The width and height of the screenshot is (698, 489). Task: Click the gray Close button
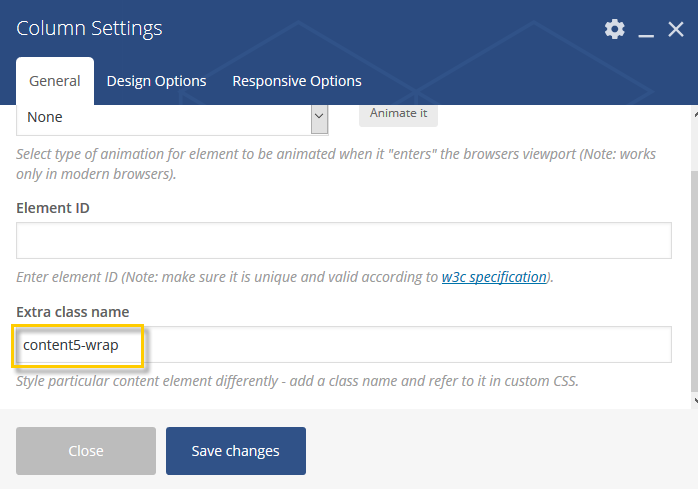86,451
